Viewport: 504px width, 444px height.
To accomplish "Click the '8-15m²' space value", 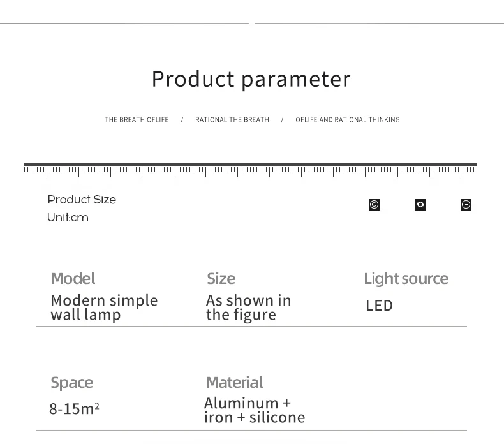I will point(74,409).
